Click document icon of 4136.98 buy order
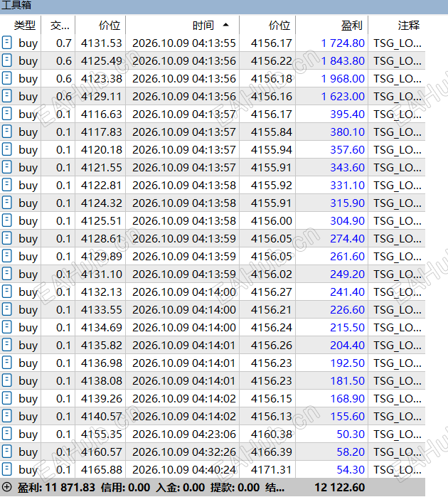The image size is (448, 502). click(x=6, y=363)
